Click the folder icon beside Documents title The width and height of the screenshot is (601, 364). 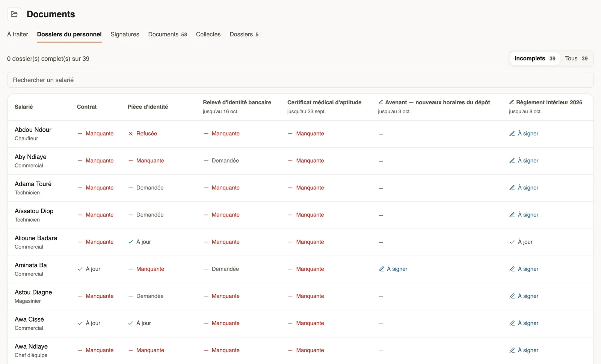click(x=14, y=14)
